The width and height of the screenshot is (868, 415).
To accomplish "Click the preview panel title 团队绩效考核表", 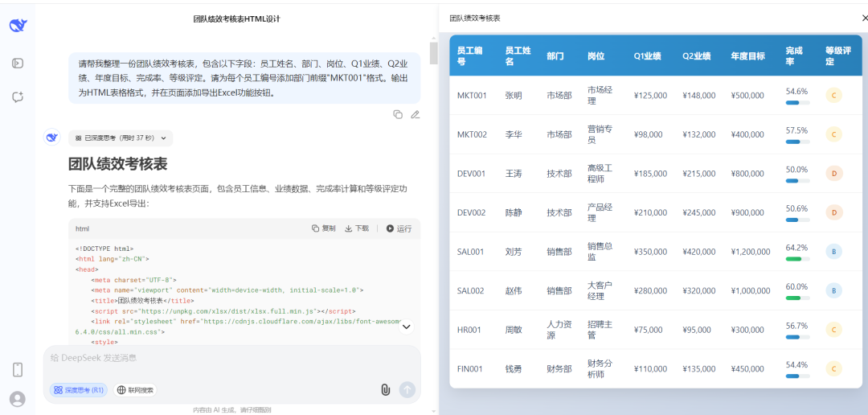I will [x=474, y=18].
